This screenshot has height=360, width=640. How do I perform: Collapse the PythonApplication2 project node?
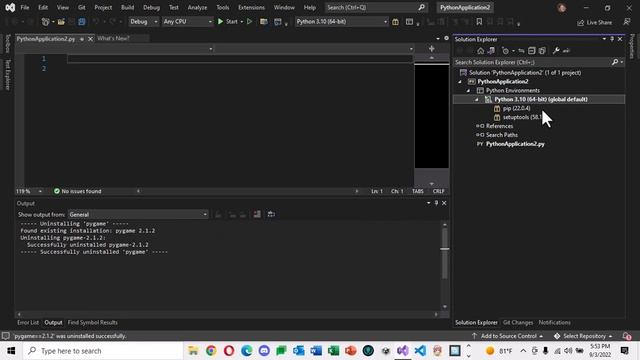click(460, 82)
